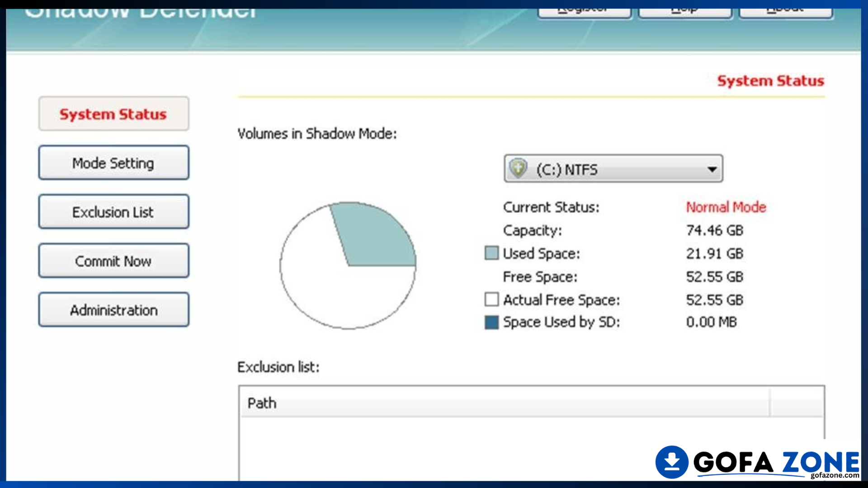The image size is (868, 488).
Task: Click the Actual Free Space white swatch
Action: (491, 299)
